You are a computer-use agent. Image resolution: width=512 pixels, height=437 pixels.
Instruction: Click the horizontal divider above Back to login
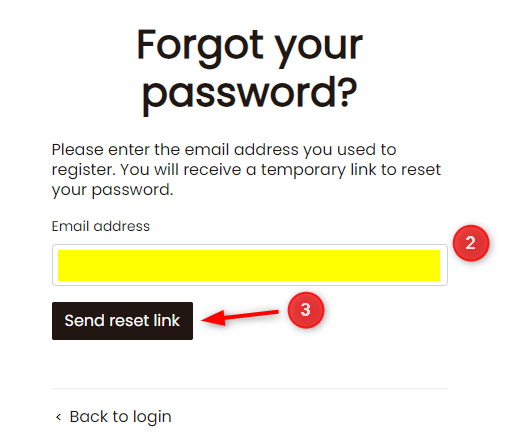point(250,388)
